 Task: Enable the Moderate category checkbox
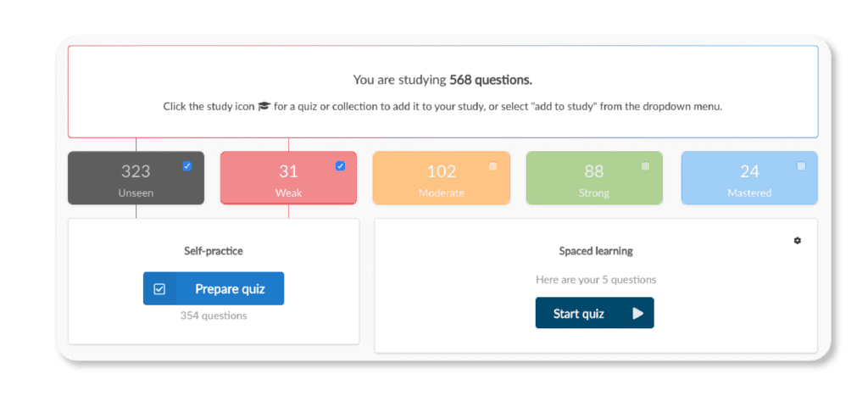pos(492,166)
